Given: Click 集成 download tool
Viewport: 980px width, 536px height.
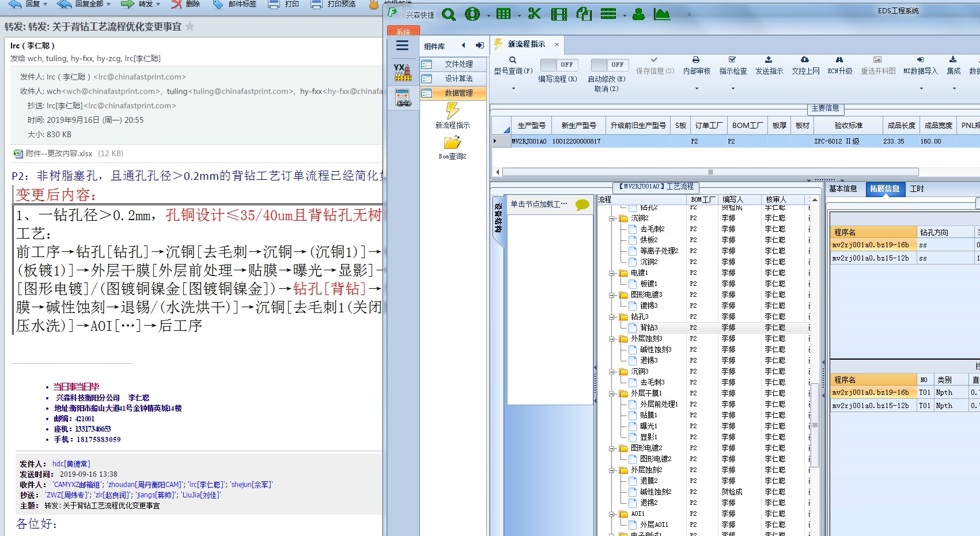Looking at the screenshot, I should coord(953,66).
